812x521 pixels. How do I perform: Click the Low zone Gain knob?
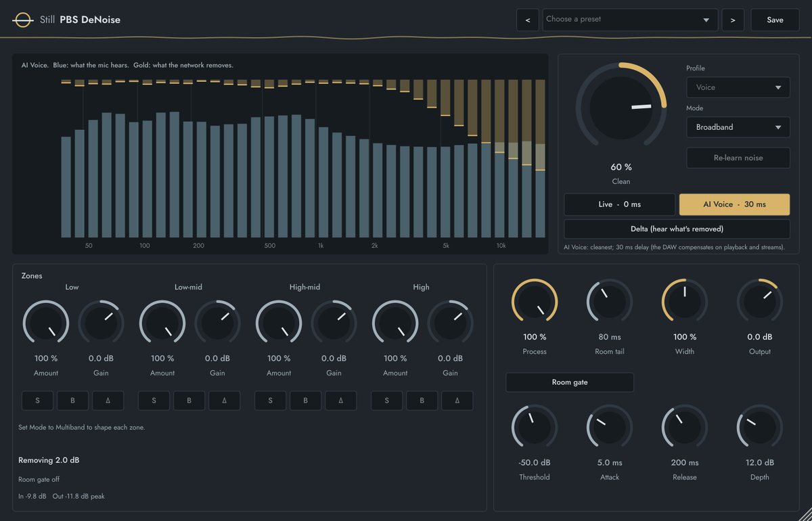click(101, 323)
